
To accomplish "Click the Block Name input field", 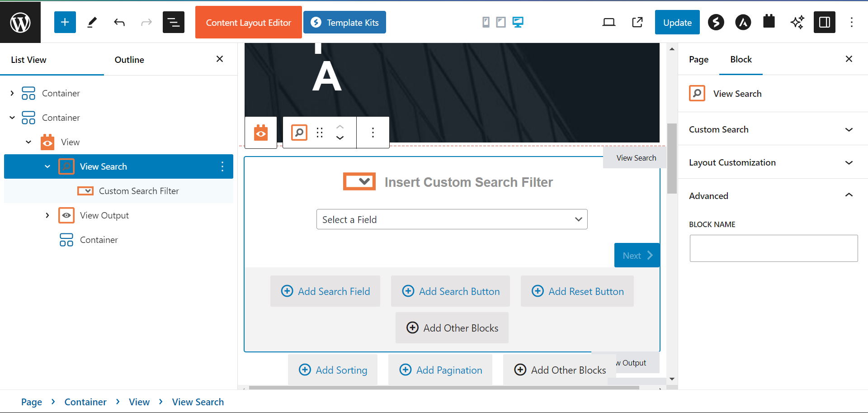I will pos(773,248).
